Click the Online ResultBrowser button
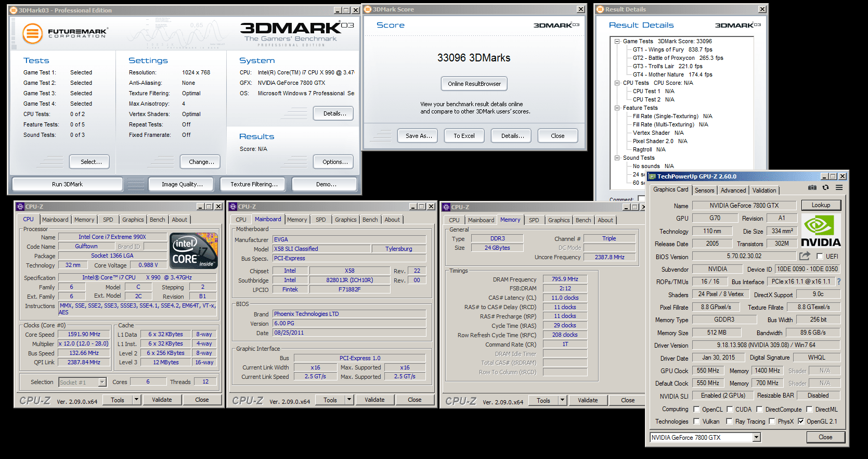The image size is (868, 459). tap(474, 84)
